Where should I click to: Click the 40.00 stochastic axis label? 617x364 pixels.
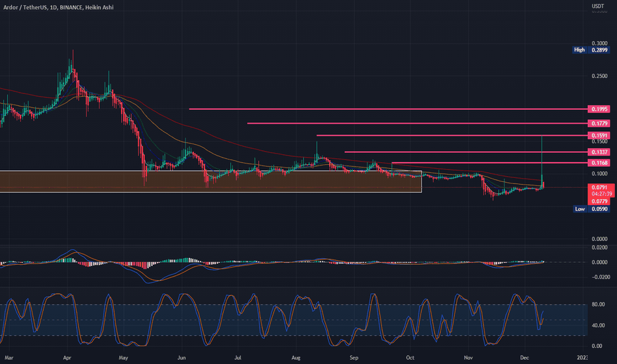598,325
